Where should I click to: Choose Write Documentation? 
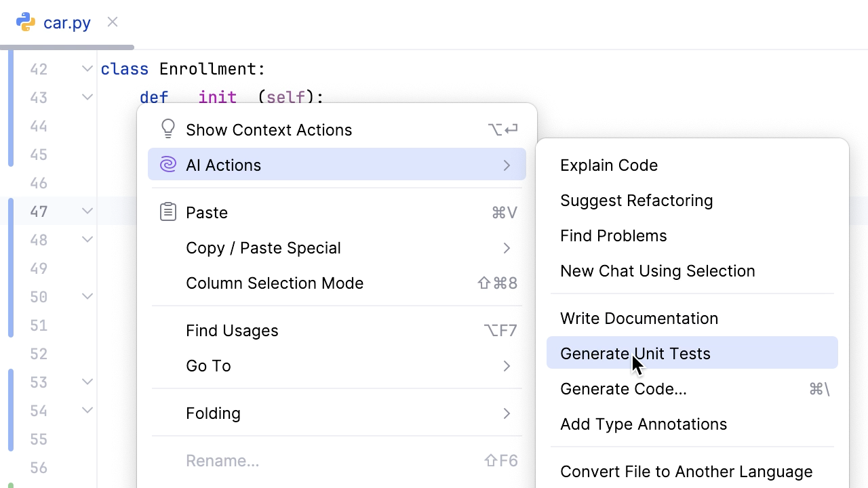click(639, 319)
